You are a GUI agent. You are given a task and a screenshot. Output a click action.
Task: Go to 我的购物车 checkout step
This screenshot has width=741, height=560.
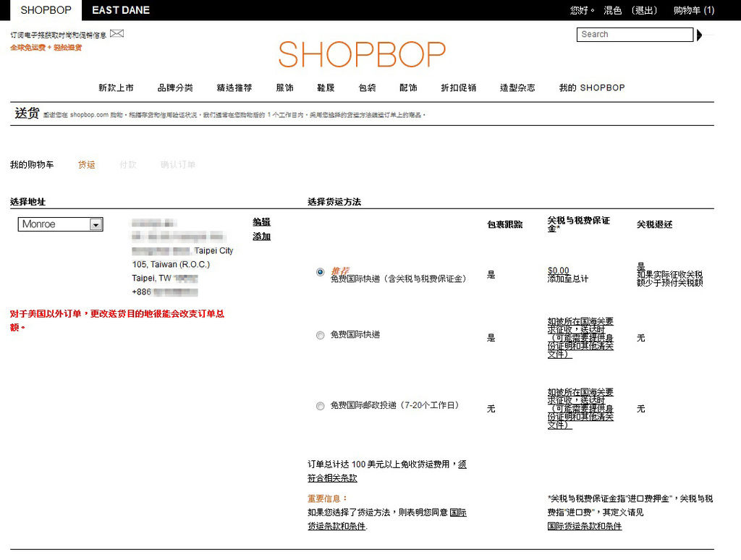[32, 164]
